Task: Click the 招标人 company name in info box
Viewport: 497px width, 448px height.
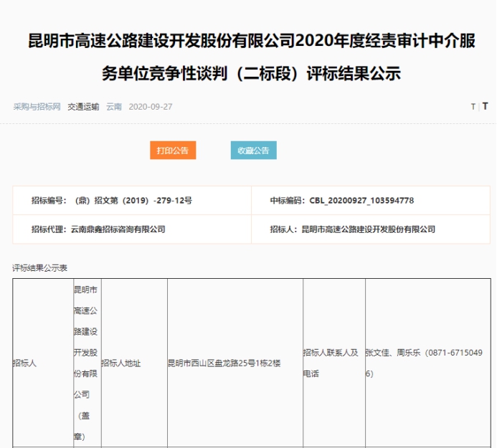Action: 369,229
